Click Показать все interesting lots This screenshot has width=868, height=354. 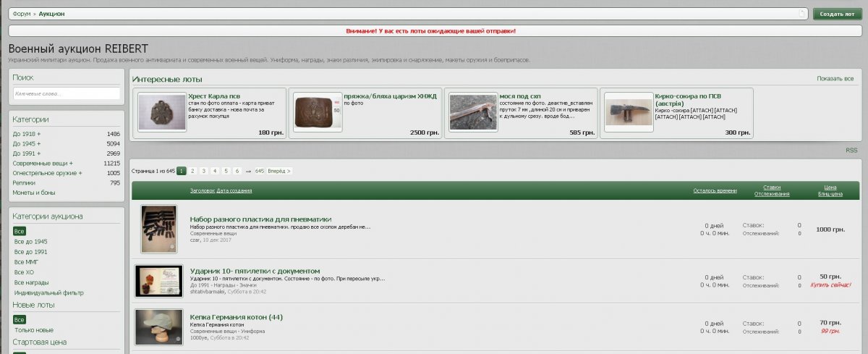pos(835,78)
